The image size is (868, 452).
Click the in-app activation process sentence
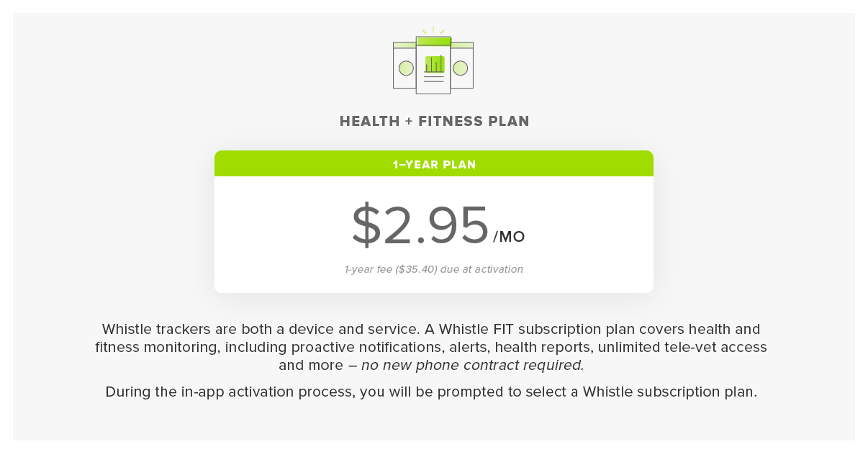point(431,392)
